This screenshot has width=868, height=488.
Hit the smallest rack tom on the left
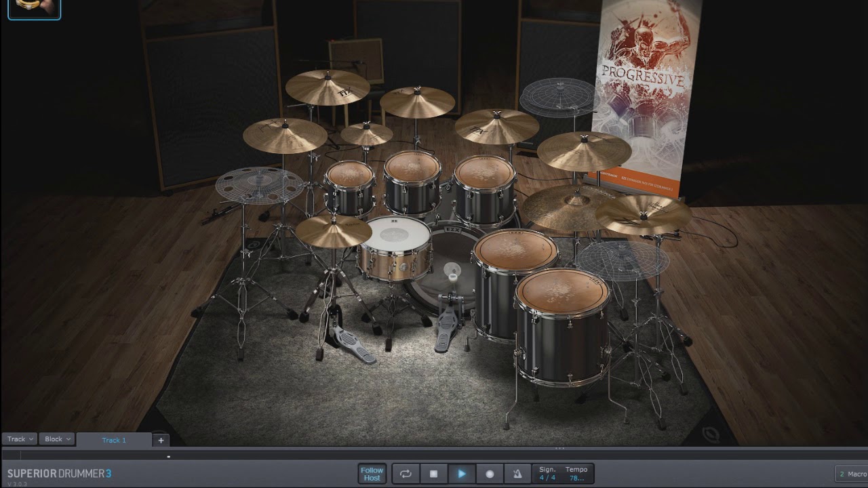click(350, 175)
